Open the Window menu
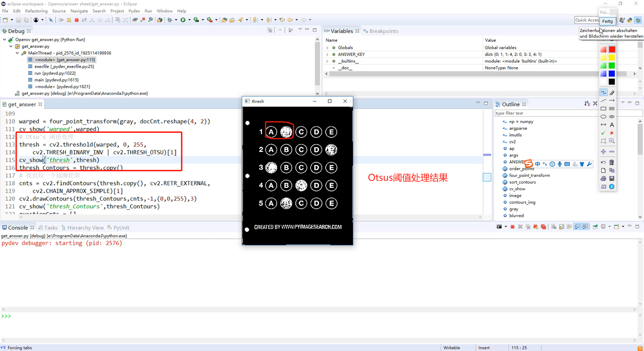The height and width of the screenshot is (351, 644). 164,11
